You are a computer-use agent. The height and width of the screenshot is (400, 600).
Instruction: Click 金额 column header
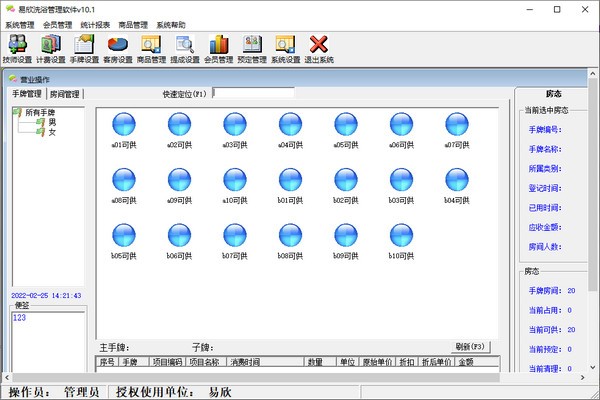pyautogui.click(x=476, y=362)
